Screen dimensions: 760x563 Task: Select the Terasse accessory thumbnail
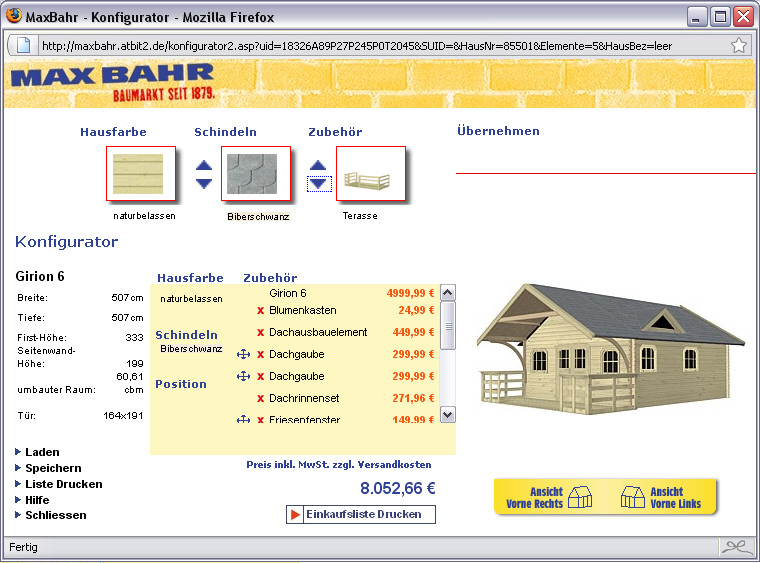click(x=371, y=173)
